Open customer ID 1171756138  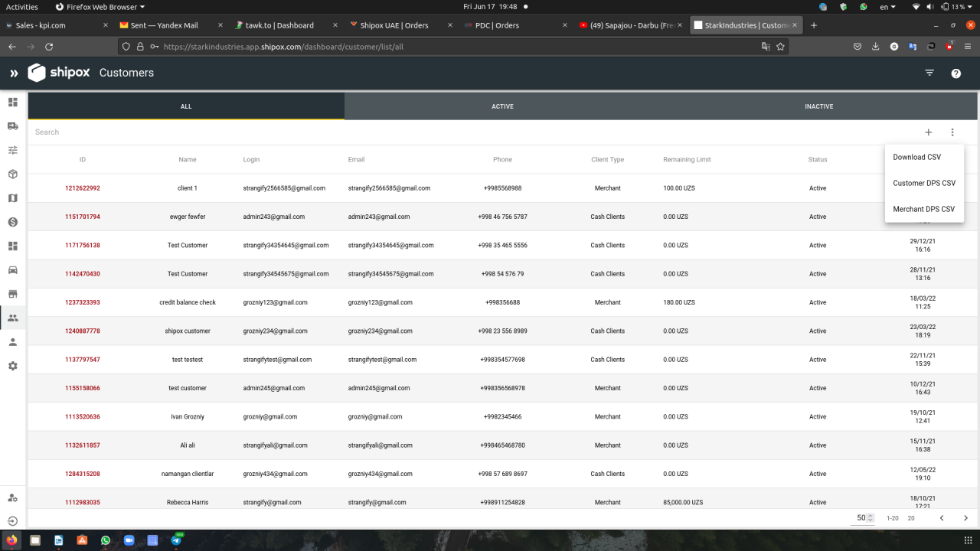(83, 246)
